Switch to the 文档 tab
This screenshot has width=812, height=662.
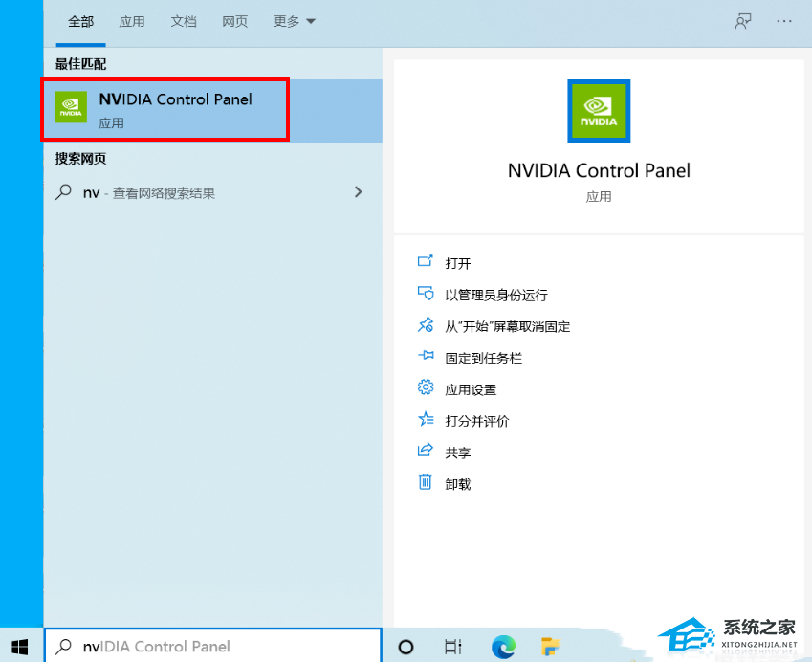[x=184, y=22]
